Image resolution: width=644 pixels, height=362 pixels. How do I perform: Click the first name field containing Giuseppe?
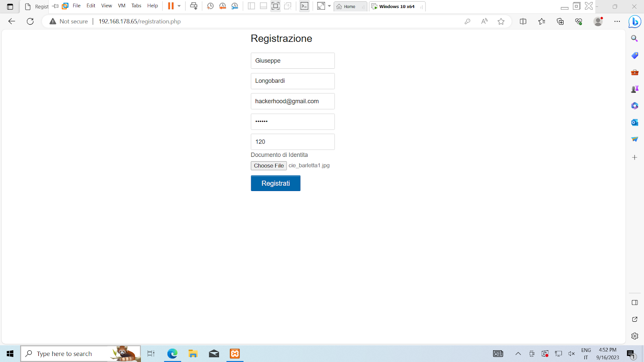coord(293,61)
